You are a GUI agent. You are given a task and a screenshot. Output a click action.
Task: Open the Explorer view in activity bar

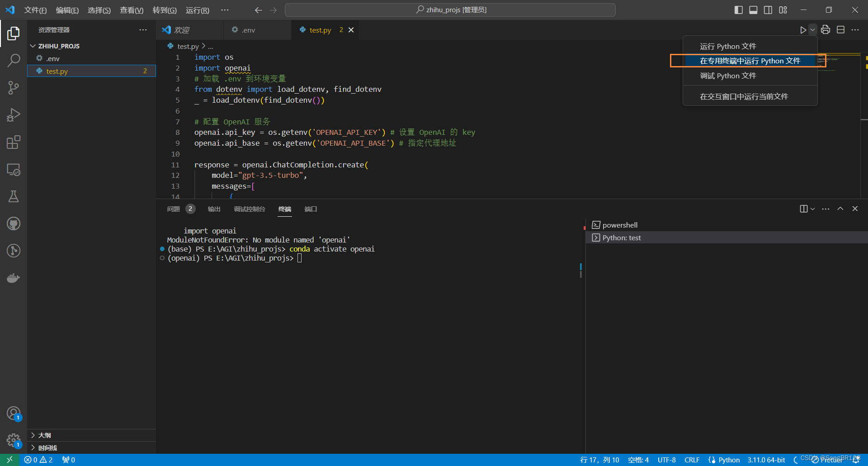pyautogui.click(x=14, y=33)
